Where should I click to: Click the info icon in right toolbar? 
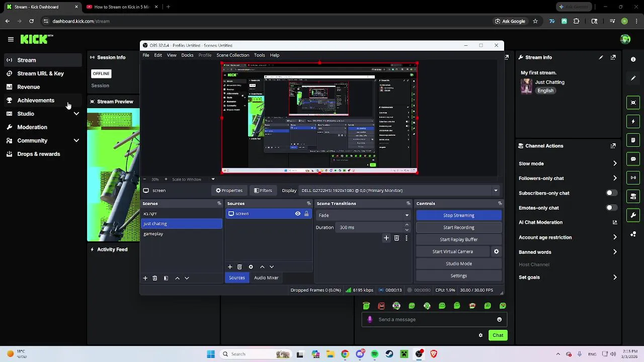(x=633, y=59)
